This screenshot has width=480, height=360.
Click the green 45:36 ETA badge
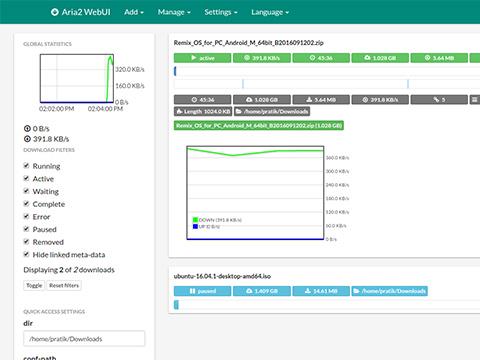pos(321,58)
